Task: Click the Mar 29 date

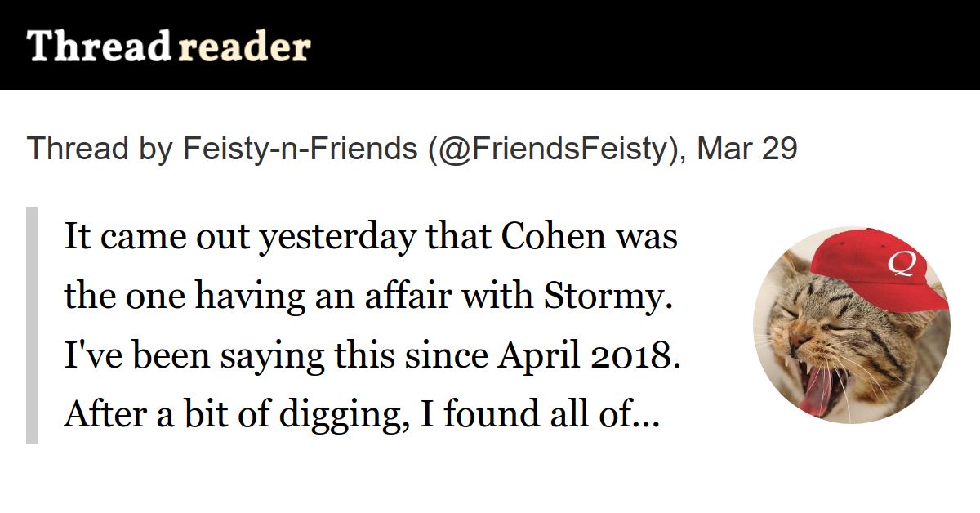Action: coord(747,149)
